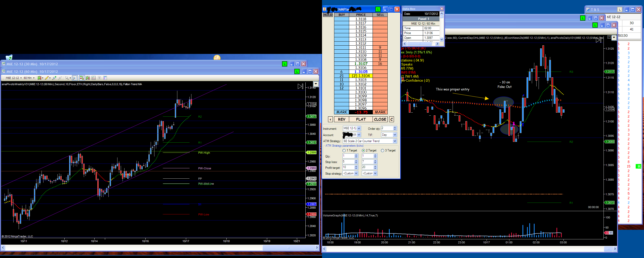Open the 60 Min chart panel dropdown arrow
Viewport: 644px width, 258px height.
[316, 84]
